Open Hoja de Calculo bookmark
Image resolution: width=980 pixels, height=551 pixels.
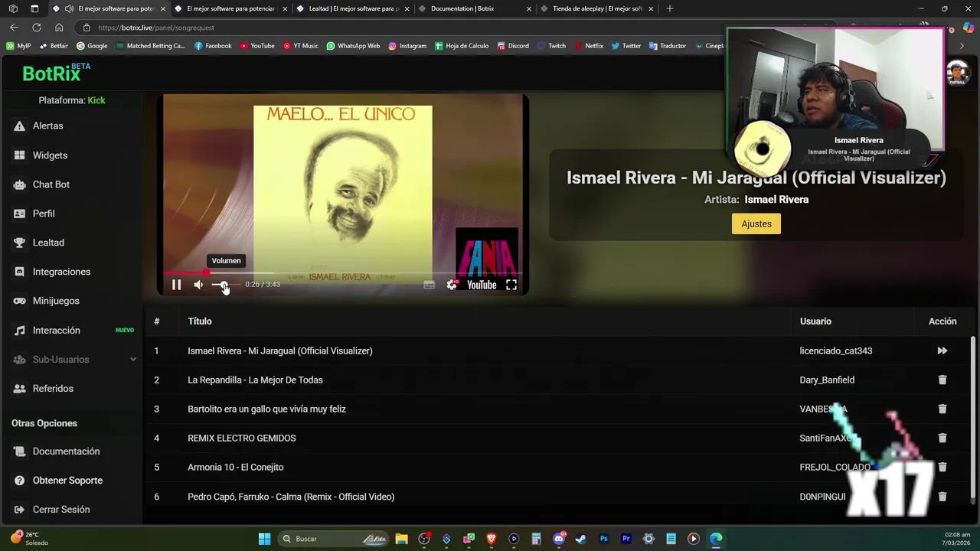click(462, 46)
